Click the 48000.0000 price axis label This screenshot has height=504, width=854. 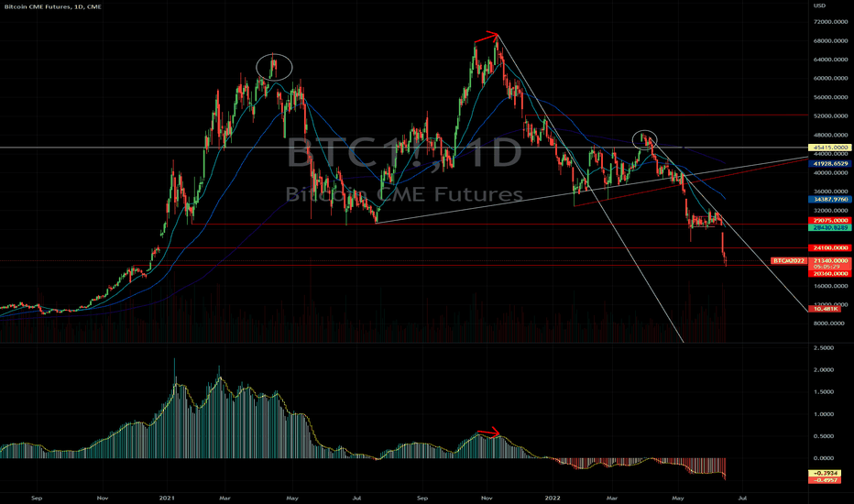(831, 135)
